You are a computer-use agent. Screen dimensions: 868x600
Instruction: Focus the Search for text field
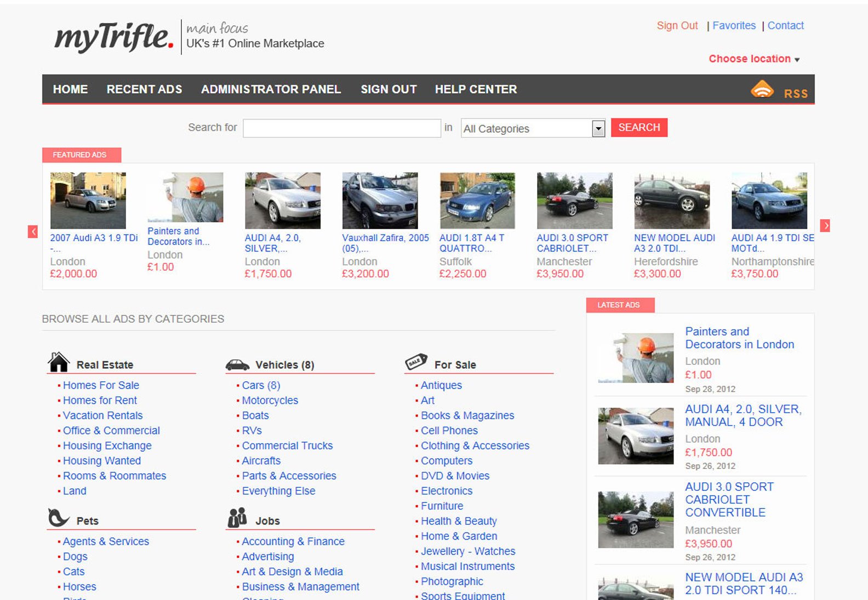pyautogui.click(x=342, y=128)
